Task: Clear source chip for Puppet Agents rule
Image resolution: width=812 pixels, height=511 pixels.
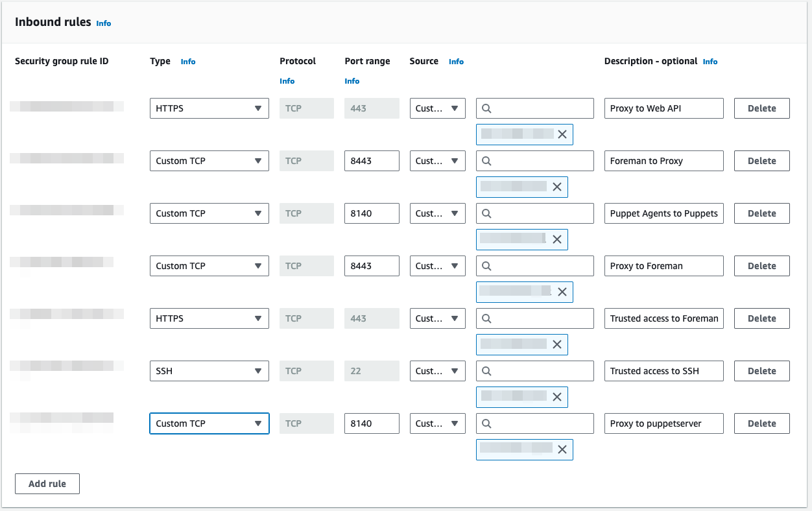Action: 557,239
